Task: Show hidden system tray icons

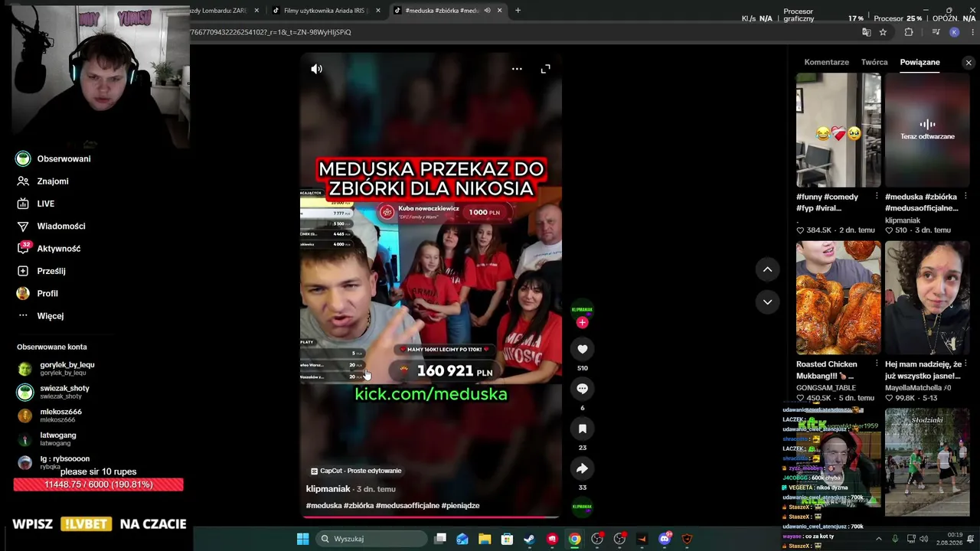Action: click(x=878, y=539)
